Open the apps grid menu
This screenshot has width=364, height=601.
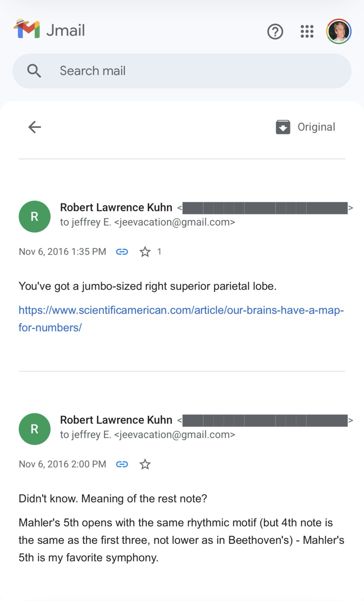click(x=307, y=32)
